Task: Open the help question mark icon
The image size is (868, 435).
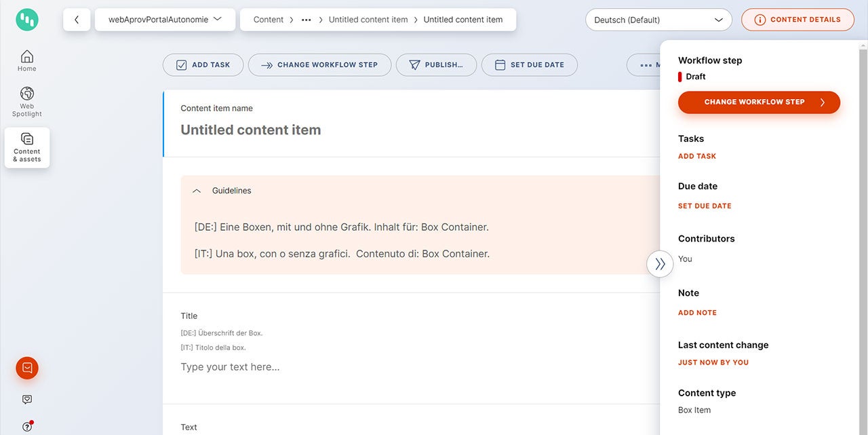Action: point(27,427)
